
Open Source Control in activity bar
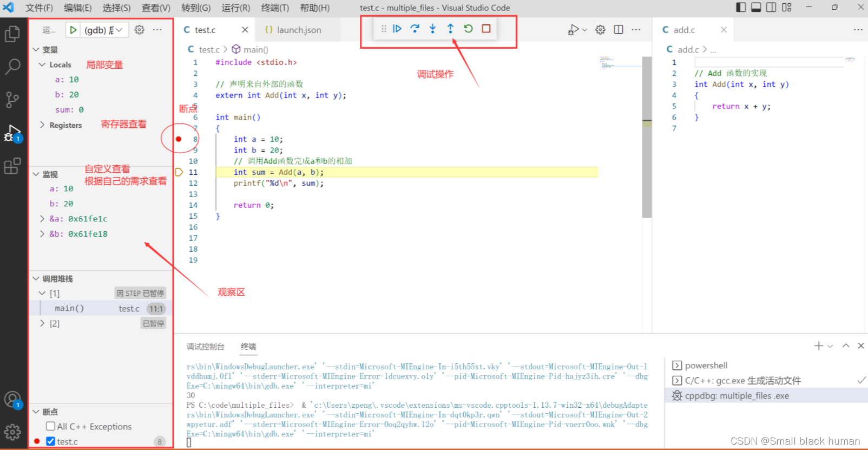pos(12,100)
